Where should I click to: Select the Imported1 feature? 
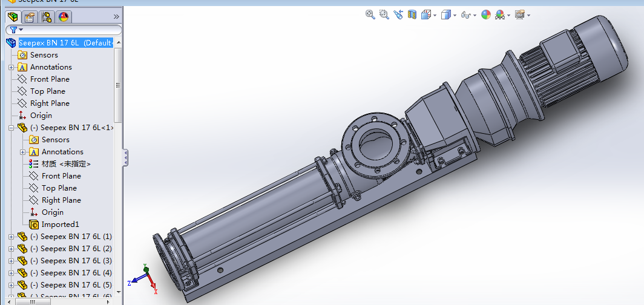[x=60, y=225]
